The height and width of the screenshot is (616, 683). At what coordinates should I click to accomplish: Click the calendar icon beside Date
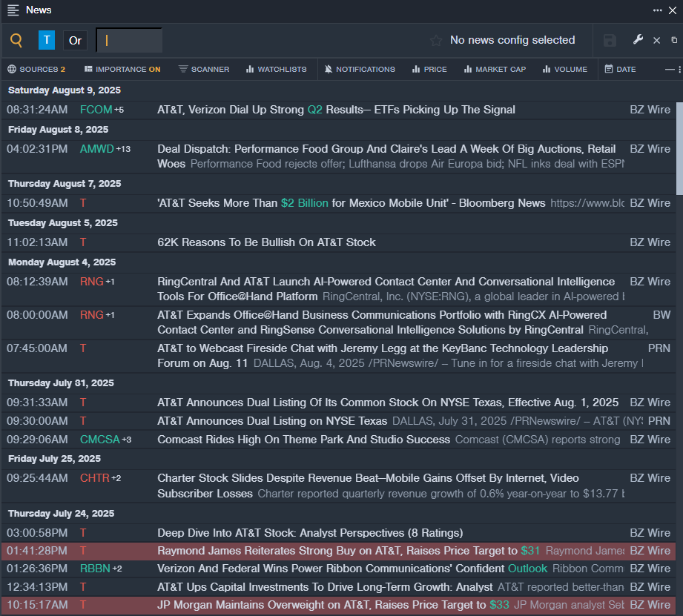pos(609,69)
